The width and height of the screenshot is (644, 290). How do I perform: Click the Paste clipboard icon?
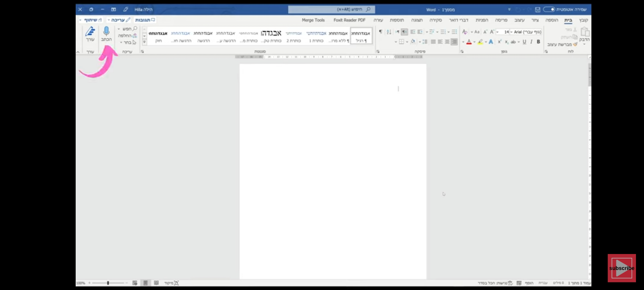(x=585, y=32)
